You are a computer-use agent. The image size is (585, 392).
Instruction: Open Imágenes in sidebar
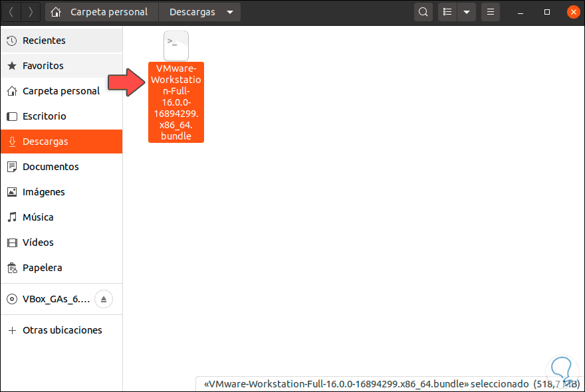(x=62, y=192)
